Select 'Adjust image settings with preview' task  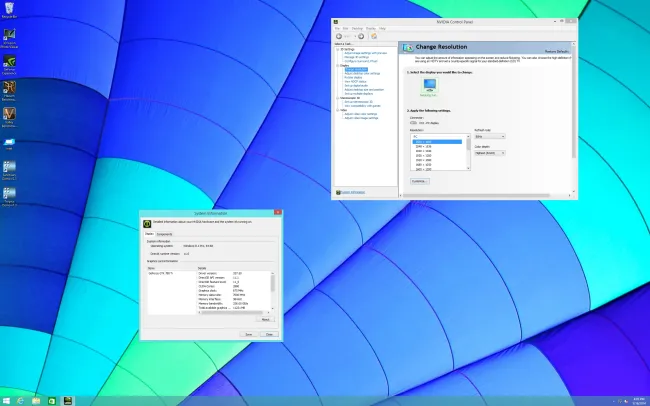point(365,53)
